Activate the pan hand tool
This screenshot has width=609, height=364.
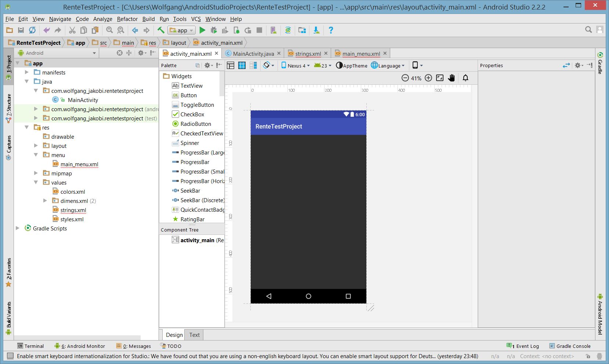(452, 78)
